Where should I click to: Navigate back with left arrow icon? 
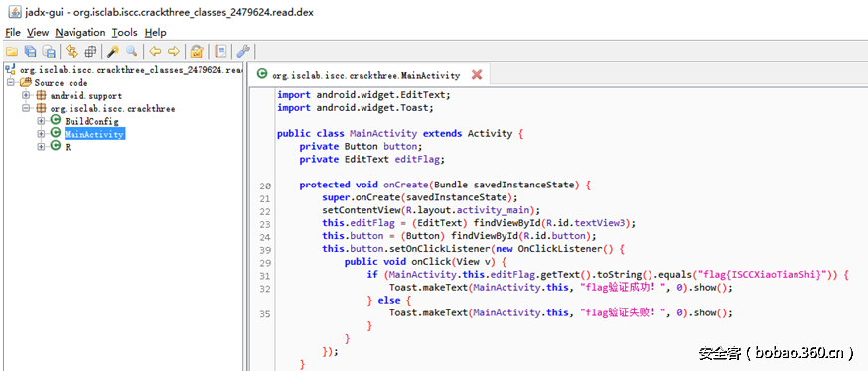[x=155, y=52]
